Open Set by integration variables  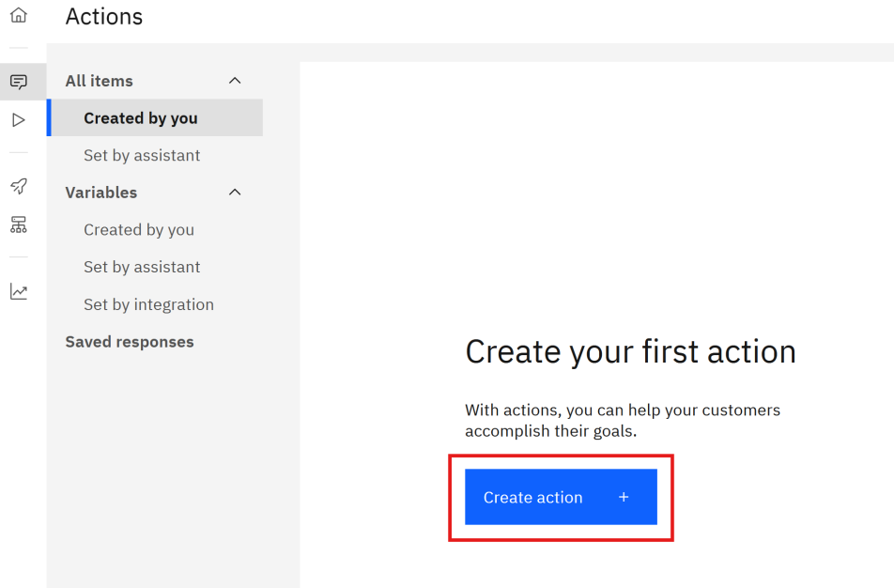click(x=148, y=304)
